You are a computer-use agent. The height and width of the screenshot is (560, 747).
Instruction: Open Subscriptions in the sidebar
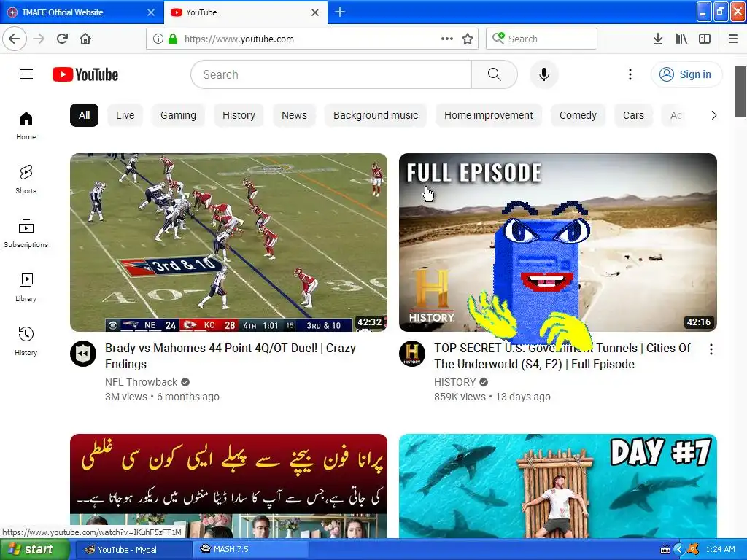coord(26,233)
